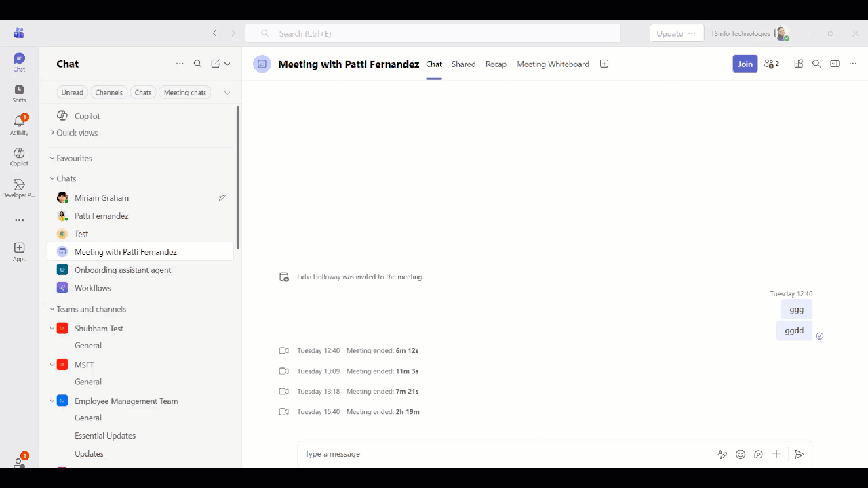Filter chats by Channels
Image resolution: width=868 pixels, height=488 pixels.
(x=108, y=92)
